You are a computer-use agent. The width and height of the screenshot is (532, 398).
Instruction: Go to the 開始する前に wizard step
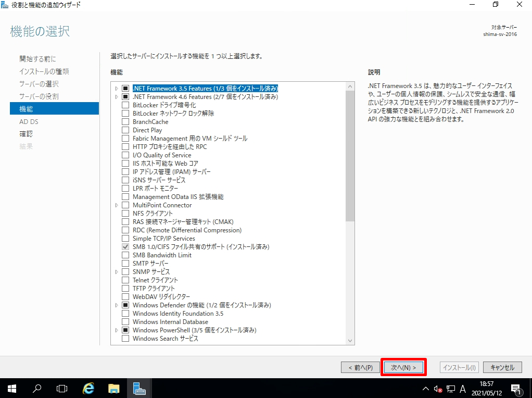(x=37, y=59)
